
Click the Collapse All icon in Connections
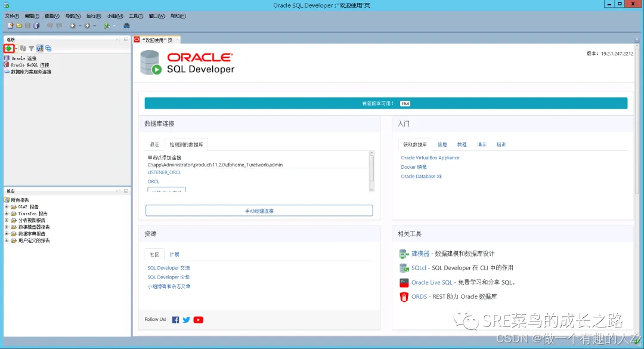(48, 48)
